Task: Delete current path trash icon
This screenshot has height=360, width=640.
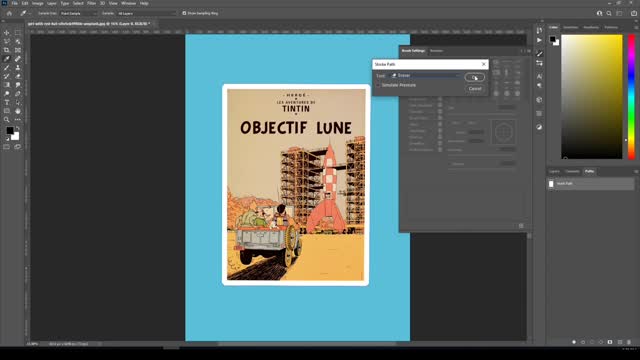Action: tap(629, 342)
